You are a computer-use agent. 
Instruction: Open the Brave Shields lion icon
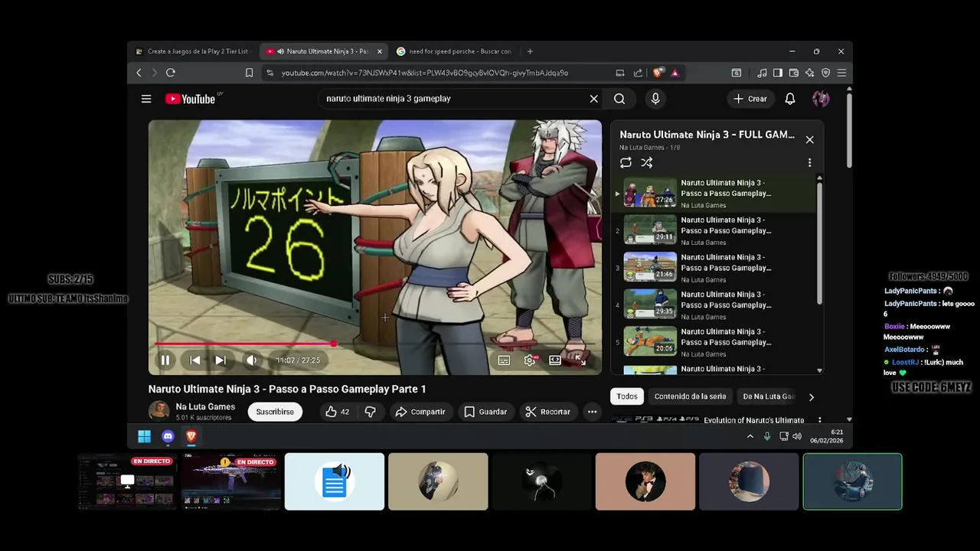pyautogui.click(x=658, y=73)
